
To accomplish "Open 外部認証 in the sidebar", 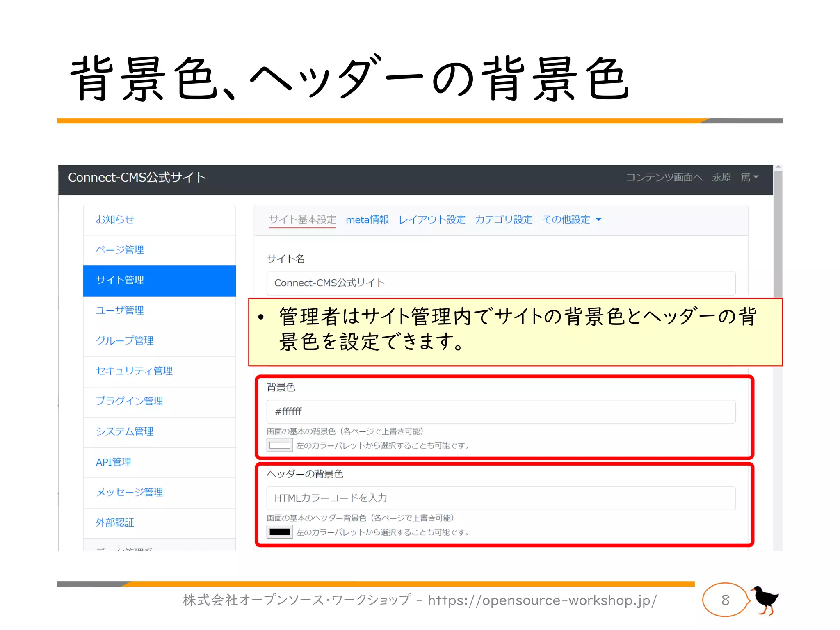I will coord(159,523).
